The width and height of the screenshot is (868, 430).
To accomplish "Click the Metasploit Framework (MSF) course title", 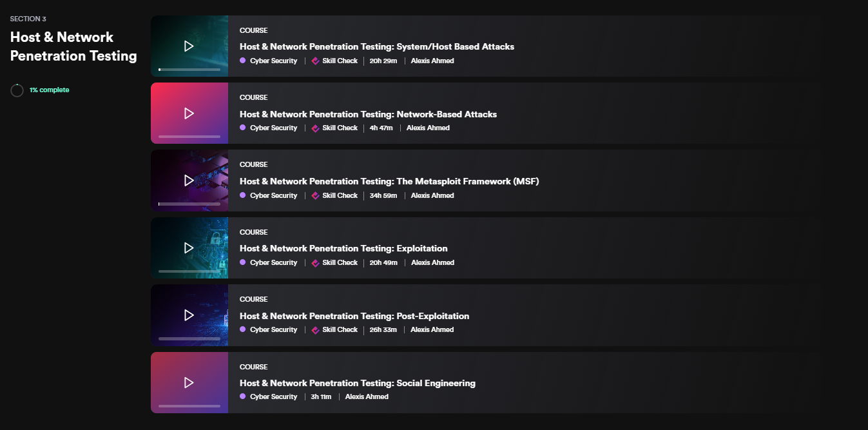I will (x=389, y=181).
